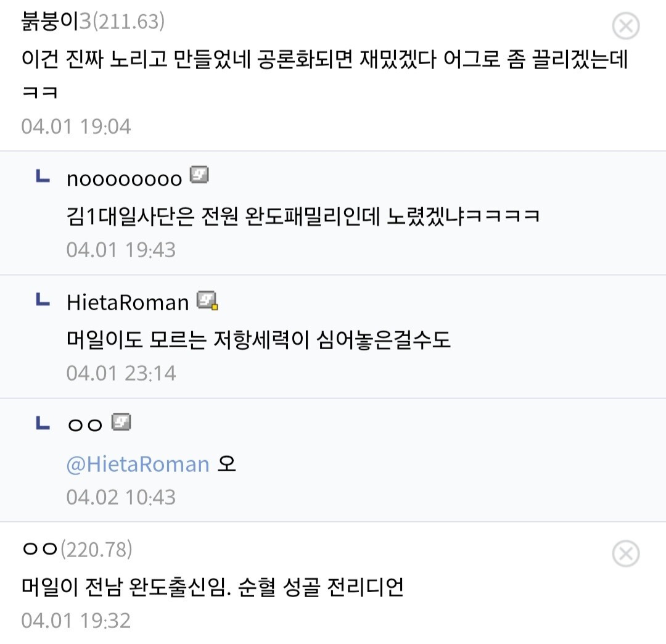Select reply author ㅇㅇ nickname

85,425
